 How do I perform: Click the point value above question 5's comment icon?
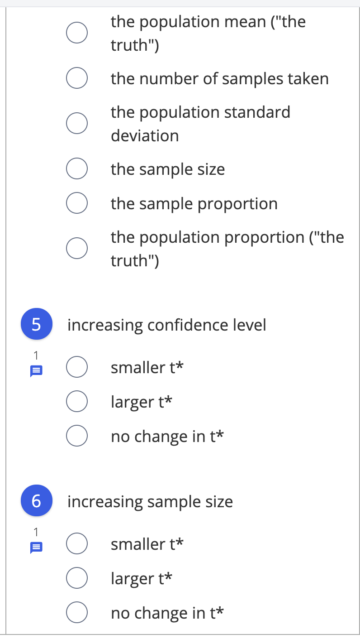[36, 356]
